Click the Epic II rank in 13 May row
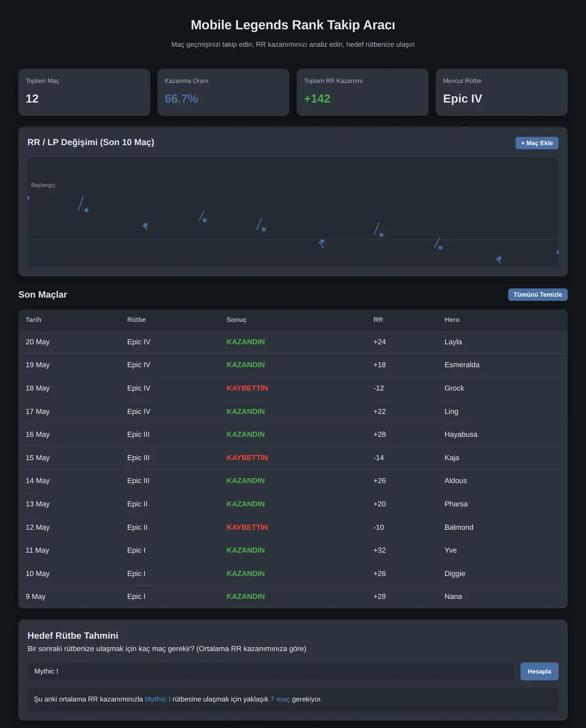The height and width of the screenshot is (728, 586). pos(137,504)
